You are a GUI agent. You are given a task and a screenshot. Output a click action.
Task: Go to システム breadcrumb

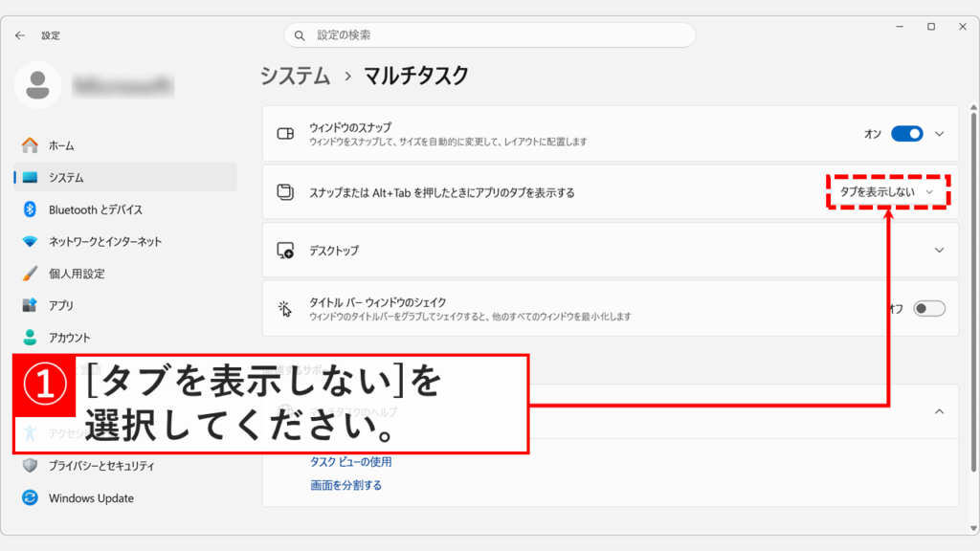[x=295, y=77]
